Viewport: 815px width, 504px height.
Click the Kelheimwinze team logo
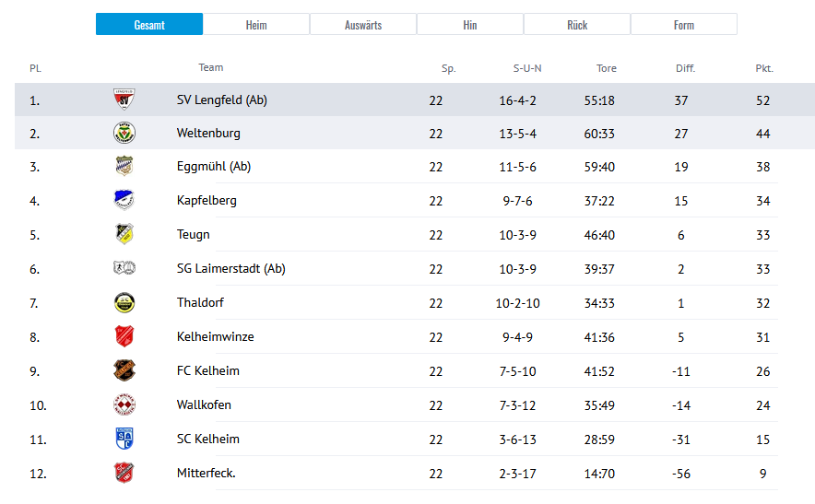point(124,336)
